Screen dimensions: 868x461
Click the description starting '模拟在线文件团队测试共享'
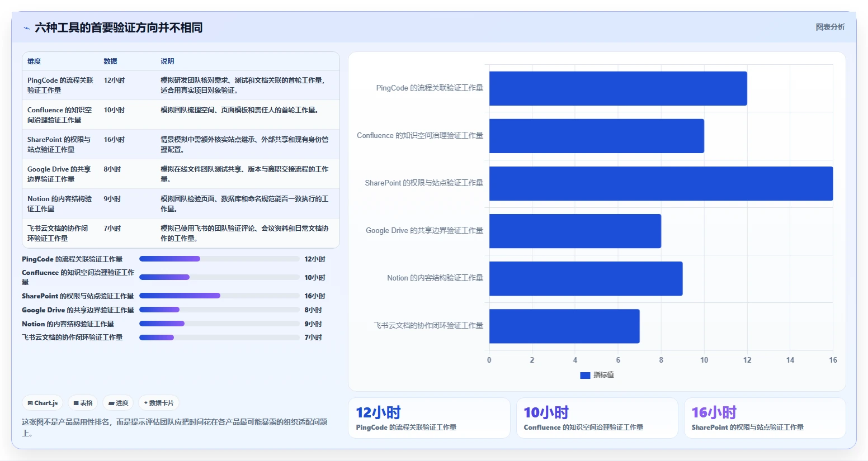pyautogui.click(x=244, y=174)
